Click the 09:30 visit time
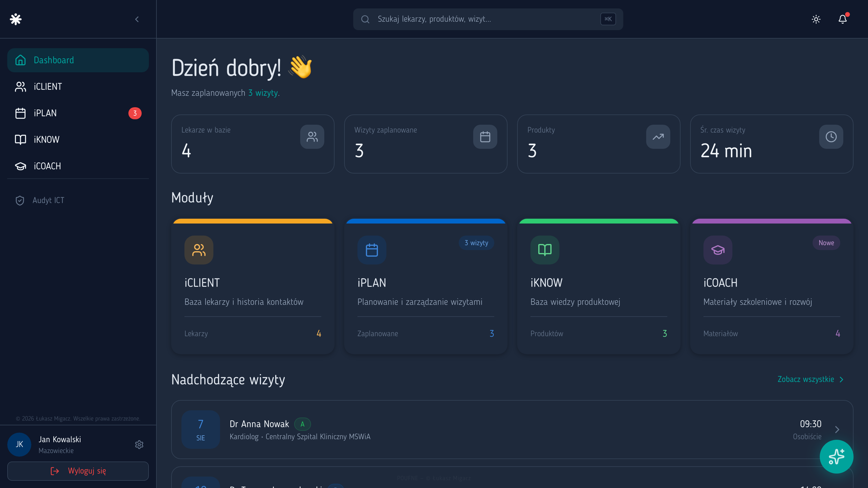868x488 pixels. coord(810,424)
